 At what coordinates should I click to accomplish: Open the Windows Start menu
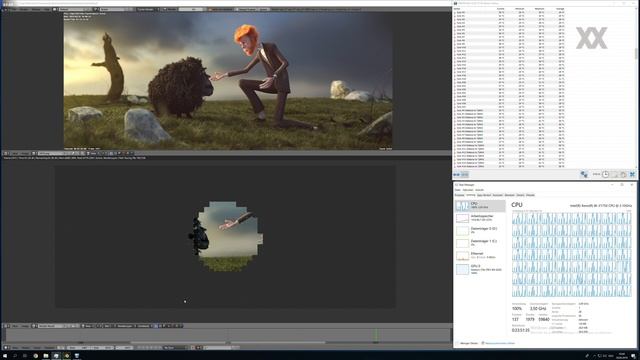pos(5,356)
